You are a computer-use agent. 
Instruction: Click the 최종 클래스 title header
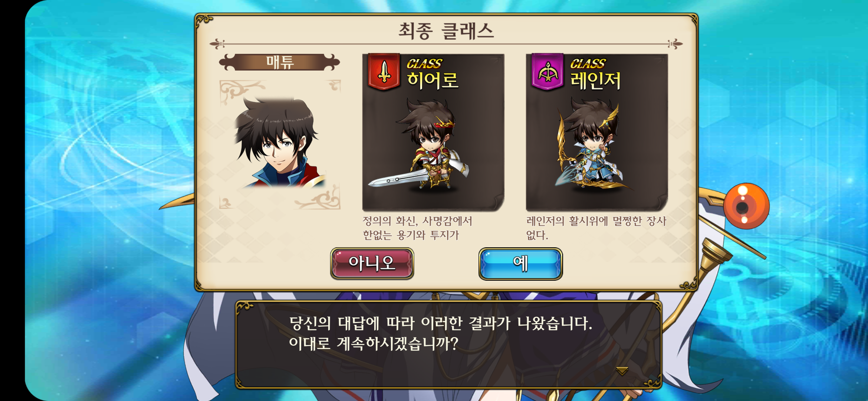click(446, 30)
